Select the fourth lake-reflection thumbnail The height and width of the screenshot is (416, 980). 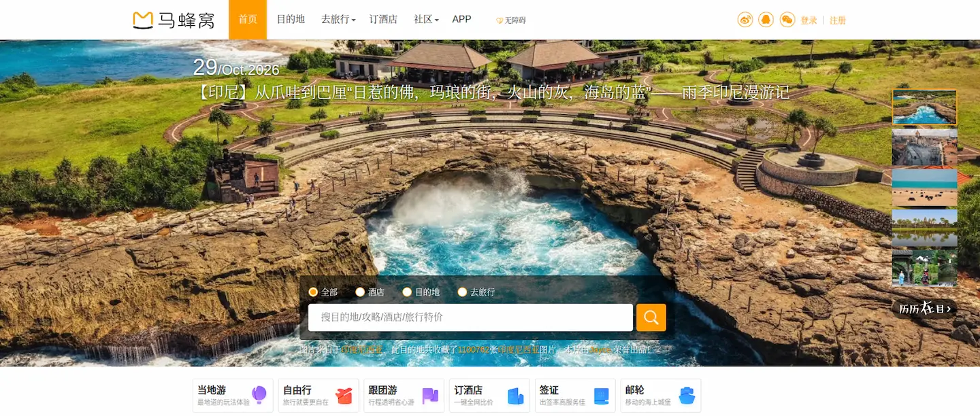click(x=925, y=228)
